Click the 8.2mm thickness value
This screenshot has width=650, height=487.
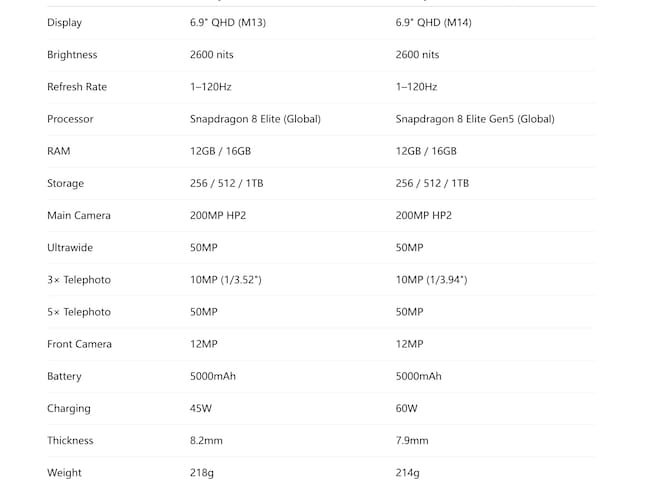(205, 440)
